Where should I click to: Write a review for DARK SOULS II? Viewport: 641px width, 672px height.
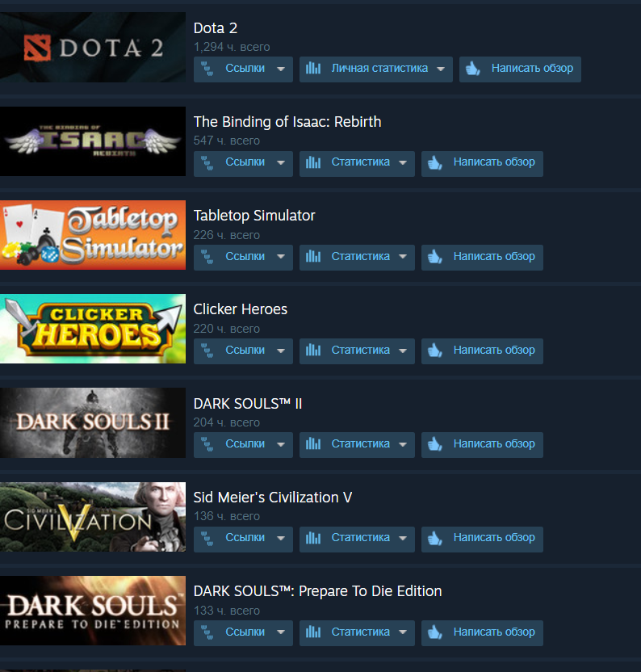point(482,444)
